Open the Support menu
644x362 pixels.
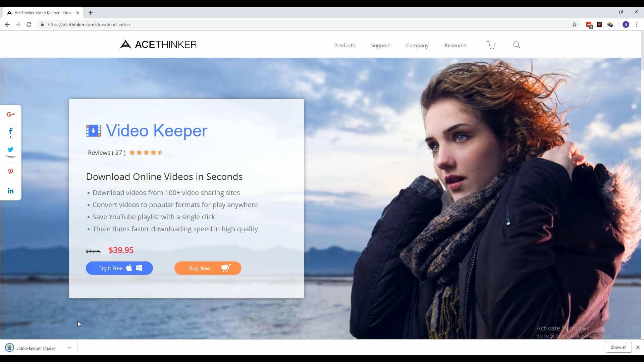[x=380, y=45]
